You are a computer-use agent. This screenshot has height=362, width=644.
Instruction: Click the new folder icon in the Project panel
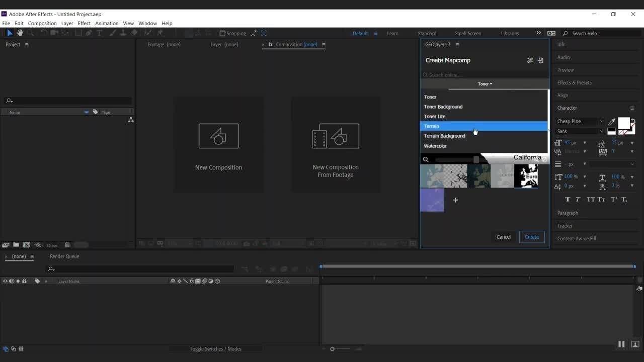pos(16,245)
